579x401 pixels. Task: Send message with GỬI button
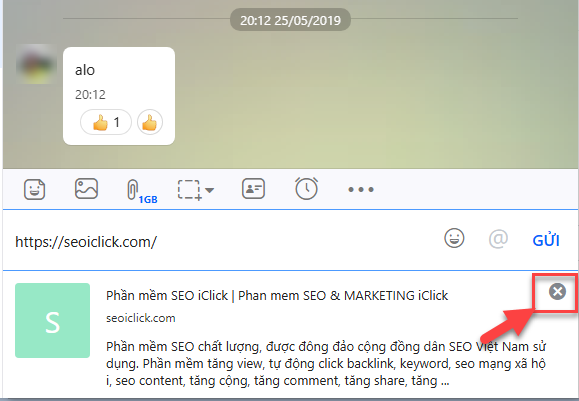tap(546, 240)
